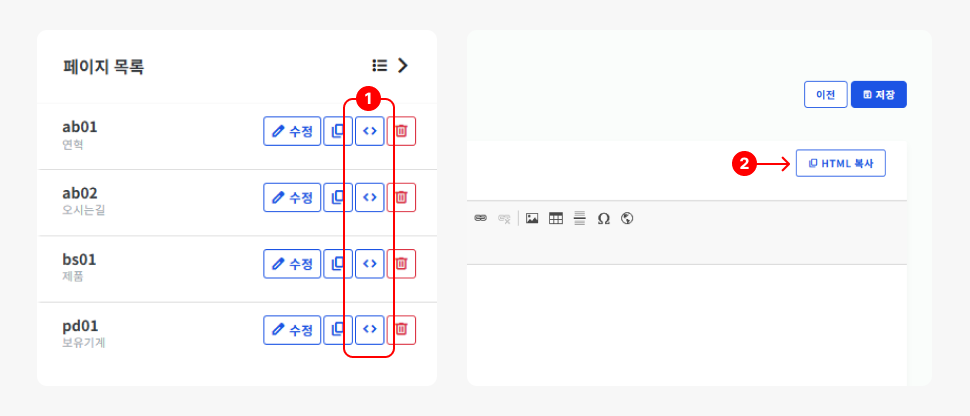Open the code view for ab02
The image size is (970, 416).
(370, 197)
